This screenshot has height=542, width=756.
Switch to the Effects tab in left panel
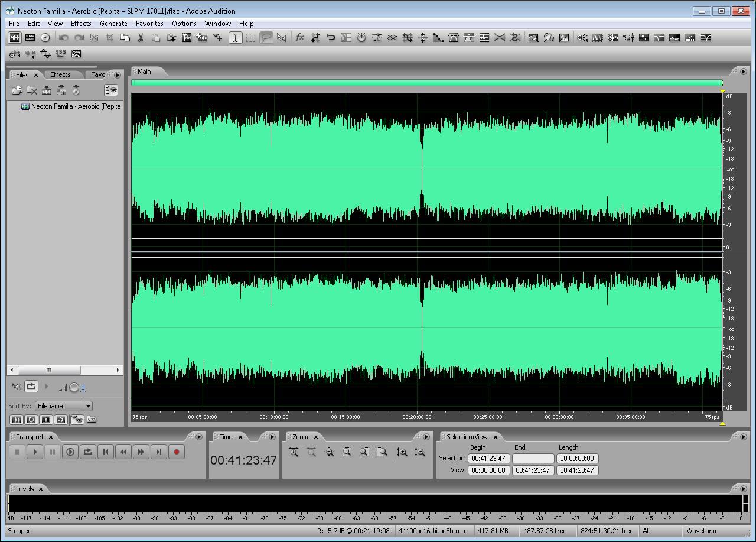(x=60, y=74)
